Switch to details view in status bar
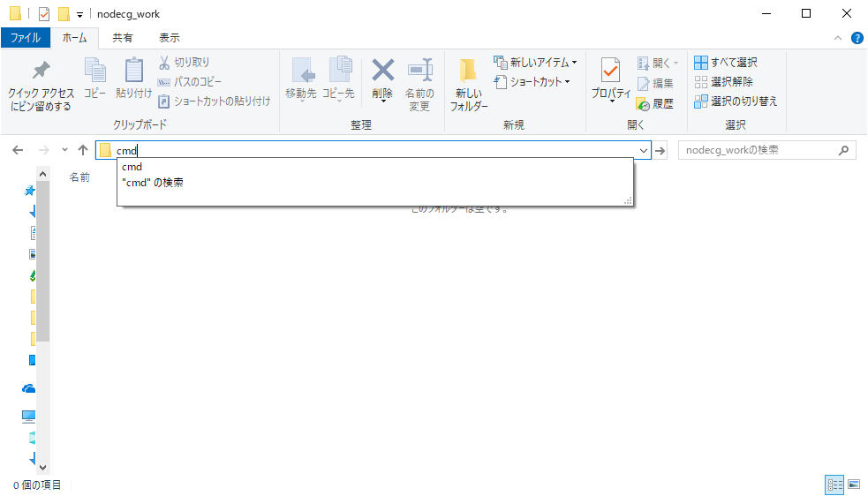Viewport: 868px width, 496px height. (x=834, y=485)
